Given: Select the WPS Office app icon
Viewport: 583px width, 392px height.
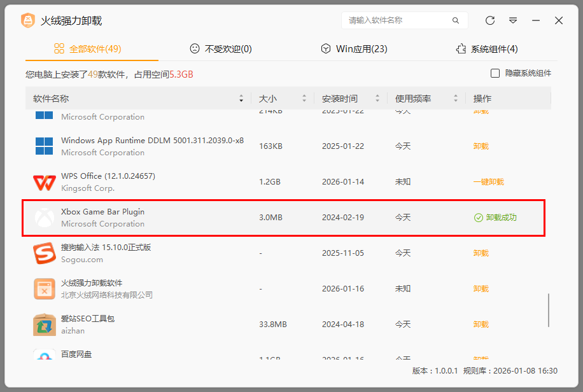Looking at the screenshot, I should coord(43,181).
